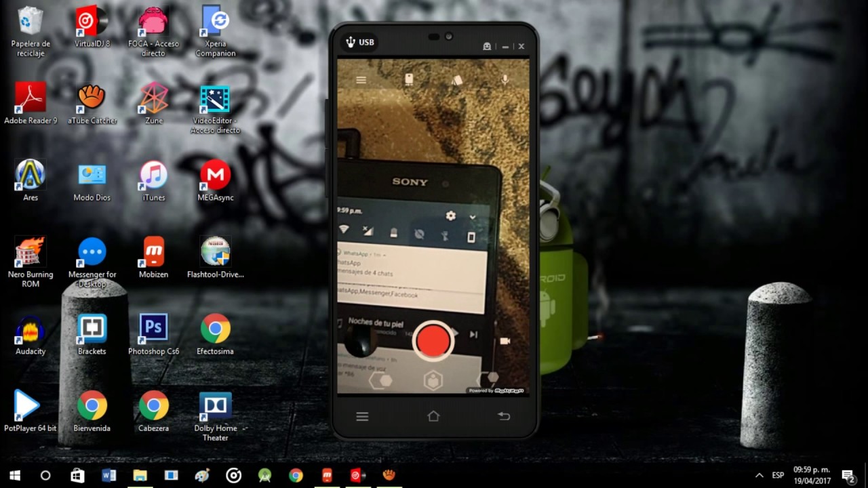Select the Dolby Home Theater desktop icon
Screen dimensions: 868x488
(216, 416)
